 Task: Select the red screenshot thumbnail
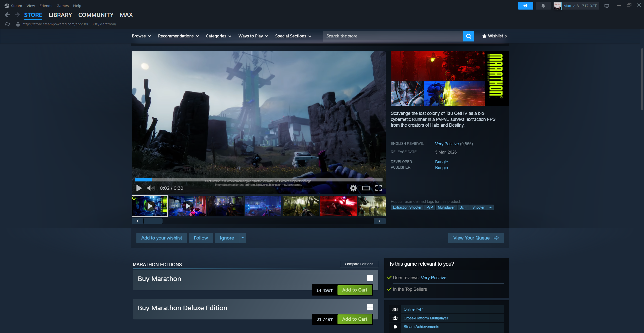(x=338, y=206)
